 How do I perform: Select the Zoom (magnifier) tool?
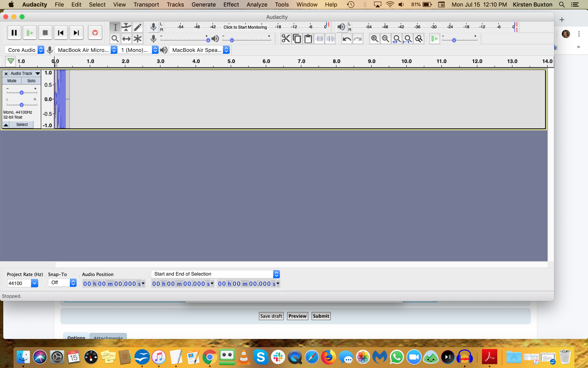(x=115, y=39)
